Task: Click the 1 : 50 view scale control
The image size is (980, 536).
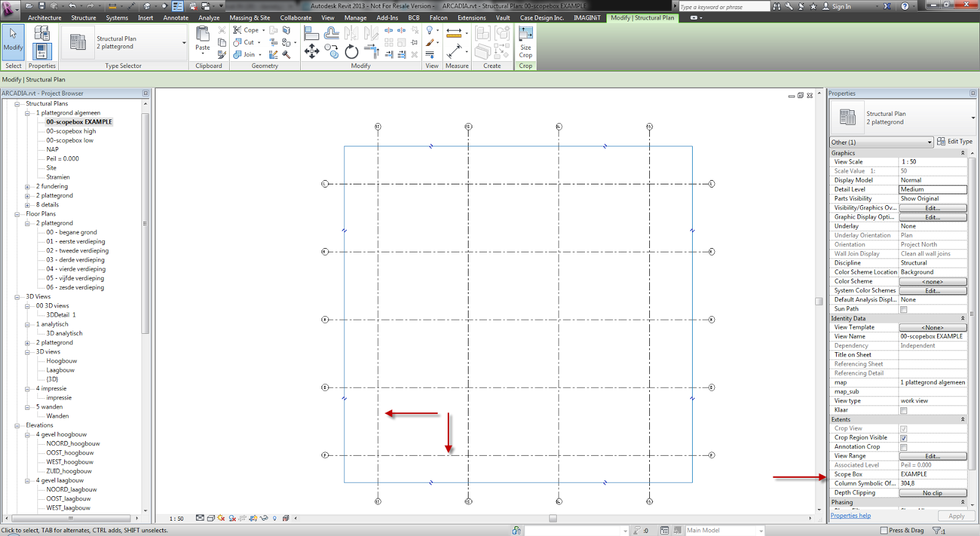Action: [x=176, y=518]
